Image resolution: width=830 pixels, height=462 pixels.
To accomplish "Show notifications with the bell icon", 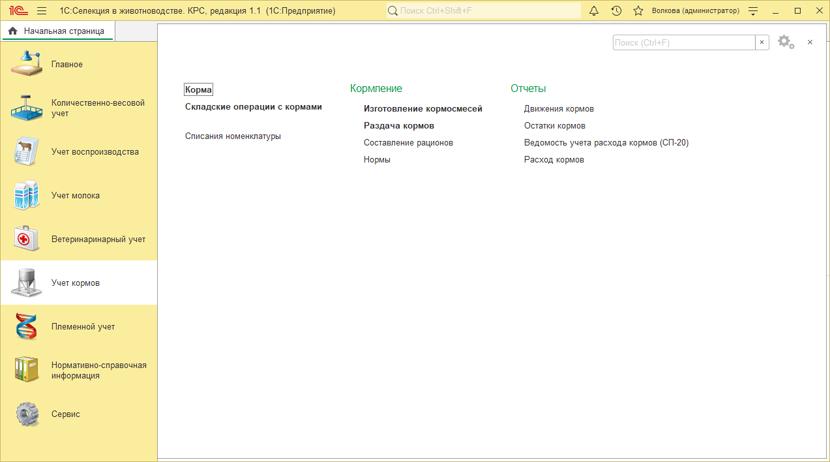I will 593,11.
